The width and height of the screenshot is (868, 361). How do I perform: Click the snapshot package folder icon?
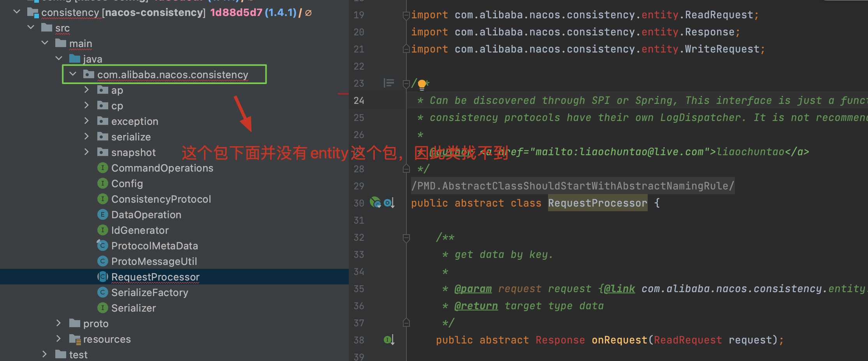click(x=103, y=152)
